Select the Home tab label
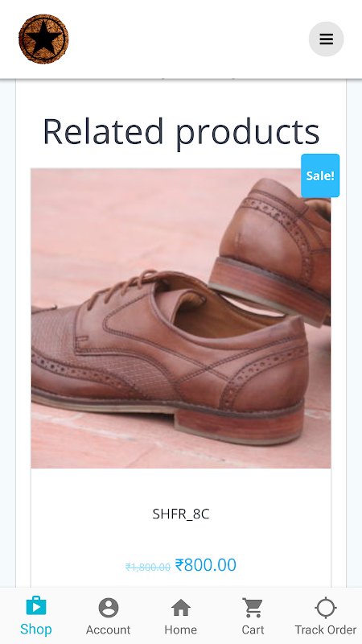362x644 pixels. point(180,630)
